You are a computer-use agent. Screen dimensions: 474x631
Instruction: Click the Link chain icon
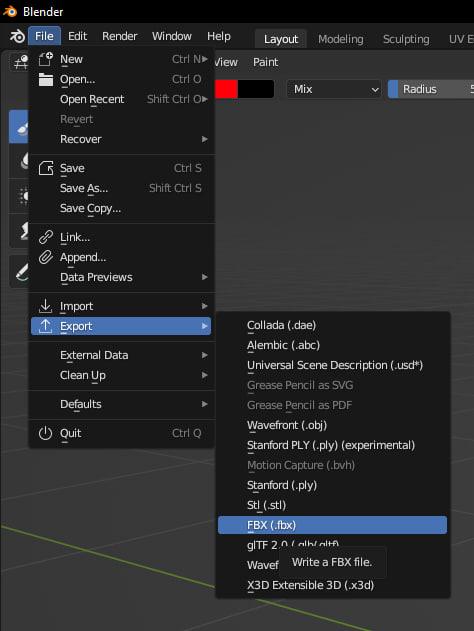click(x=45, y=237)
